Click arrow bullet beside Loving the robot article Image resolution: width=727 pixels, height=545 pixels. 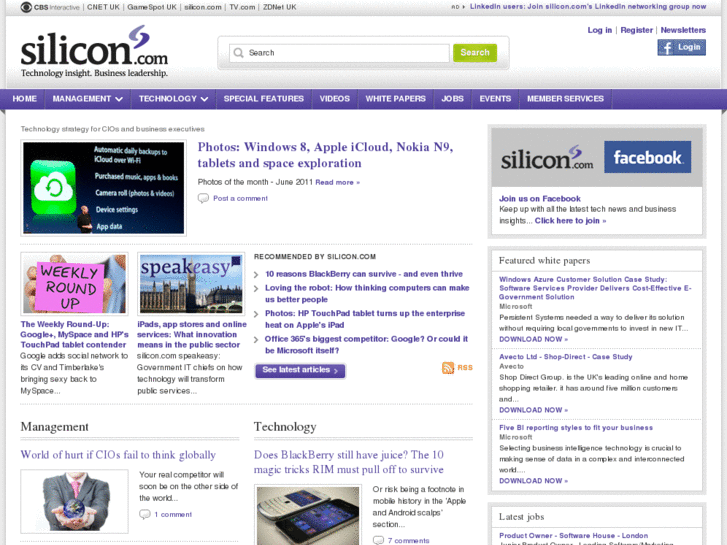256,289
